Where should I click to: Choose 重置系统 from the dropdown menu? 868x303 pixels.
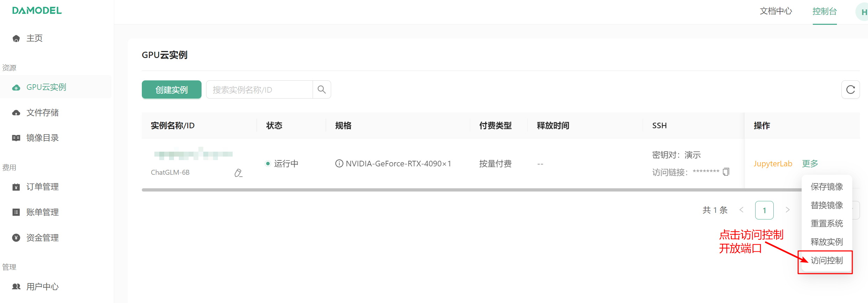(827, 224)
